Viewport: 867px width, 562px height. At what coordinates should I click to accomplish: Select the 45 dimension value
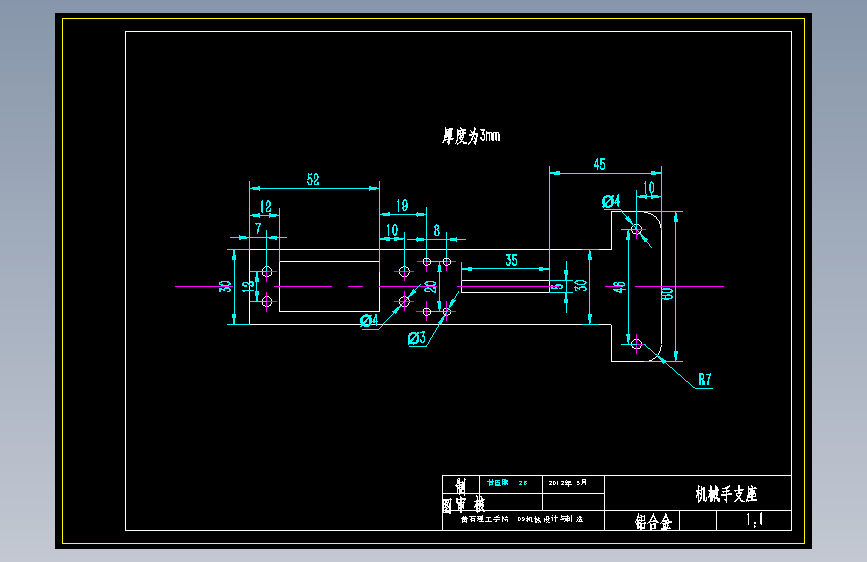tap(599, 164)
